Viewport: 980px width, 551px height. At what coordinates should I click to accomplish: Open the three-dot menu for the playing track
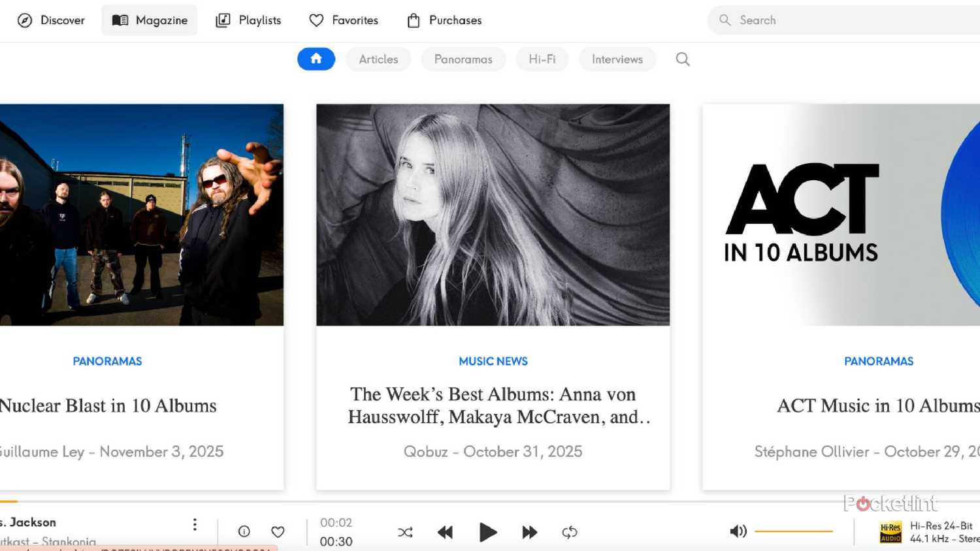tap(195, 524)
